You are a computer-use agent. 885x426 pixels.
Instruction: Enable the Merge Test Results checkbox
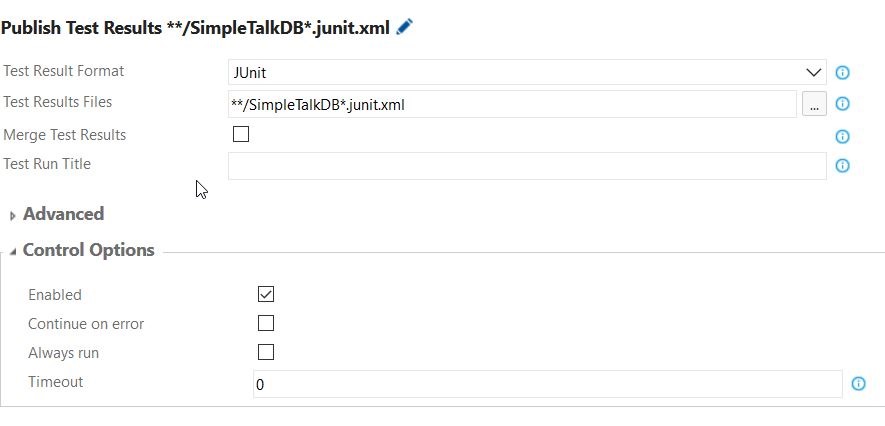(241, 134)
